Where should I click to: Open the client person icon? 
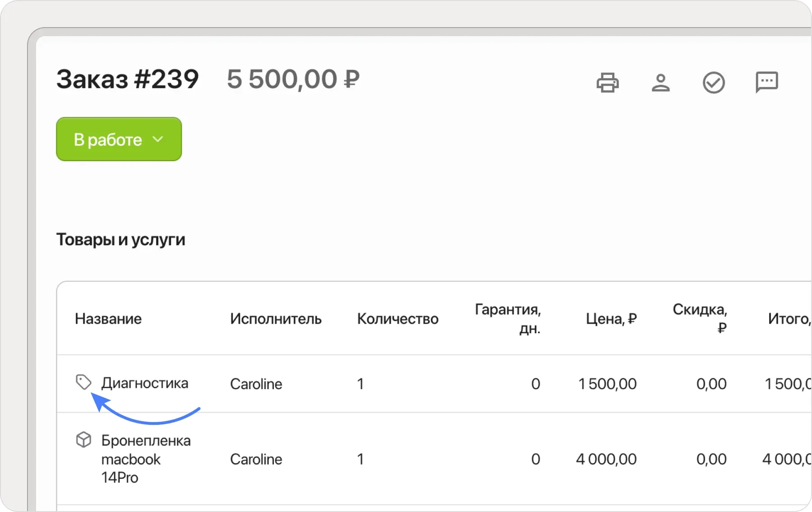pos(661,83)
